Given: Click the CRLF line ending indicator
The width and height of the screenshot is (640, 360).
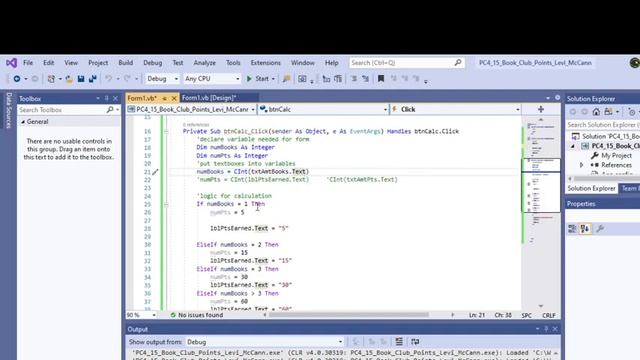Looking at the screenshot, I should pyautogui.click(x=549, y=315).
